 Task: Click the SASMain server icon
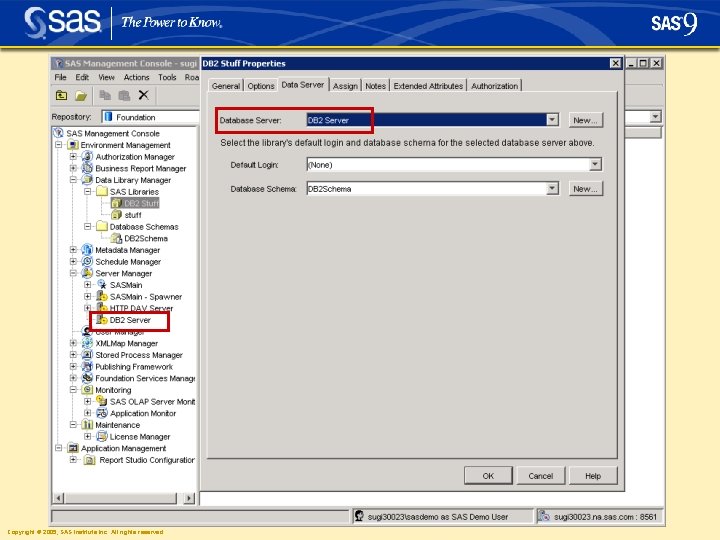click(102, 285)
